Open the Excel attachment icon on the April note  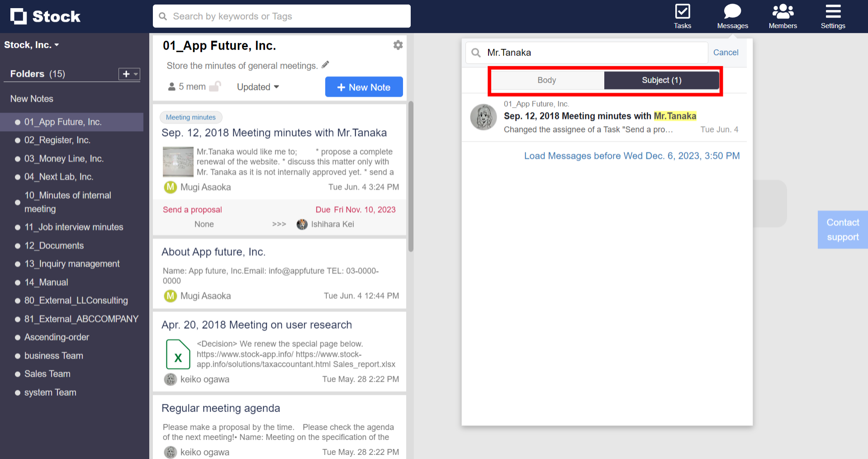(178, 354)
